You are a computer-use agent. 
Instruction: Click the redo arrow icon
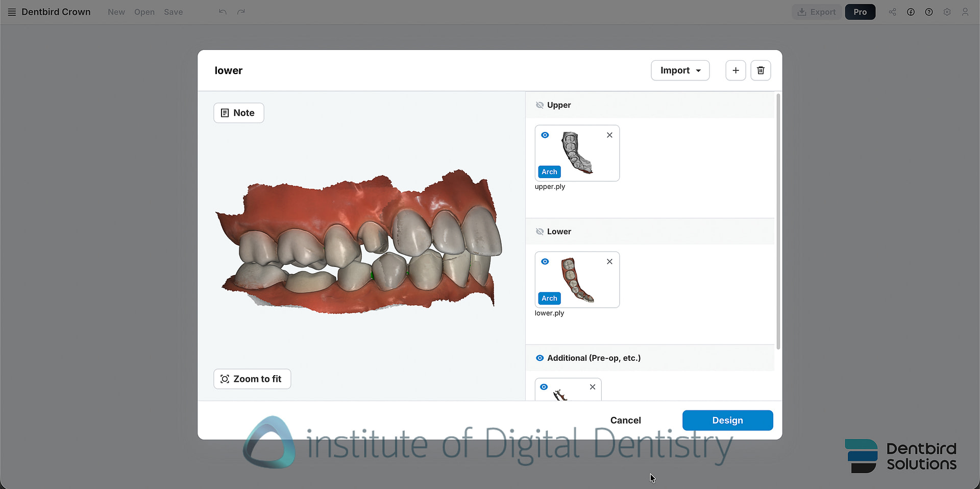click(241, 12)
